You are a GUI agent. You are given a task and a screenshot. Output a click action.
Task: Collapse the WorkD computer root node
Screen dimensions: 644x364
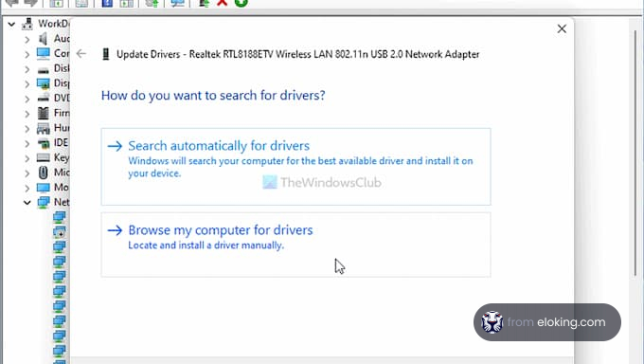[x=11, y=25]
